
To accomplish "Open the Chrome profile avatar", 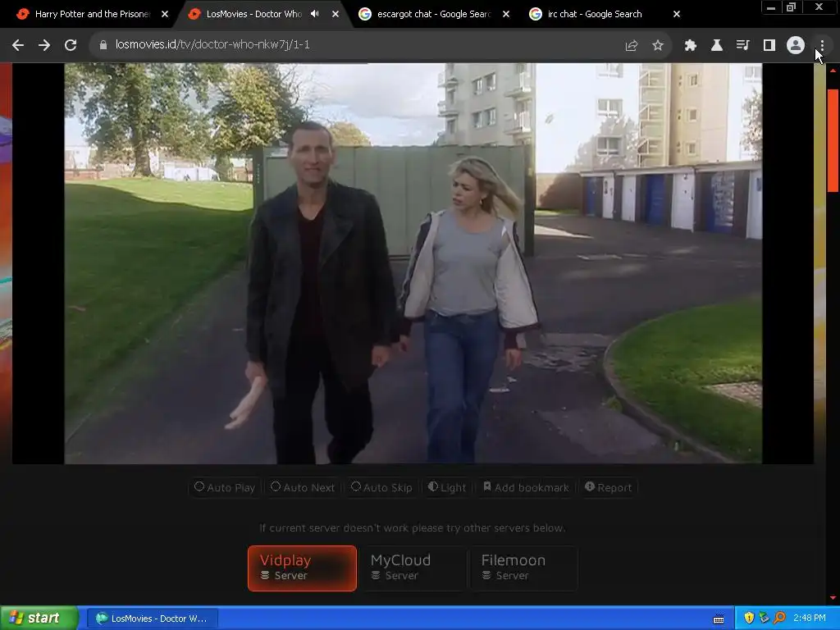I will pos(796,46).
